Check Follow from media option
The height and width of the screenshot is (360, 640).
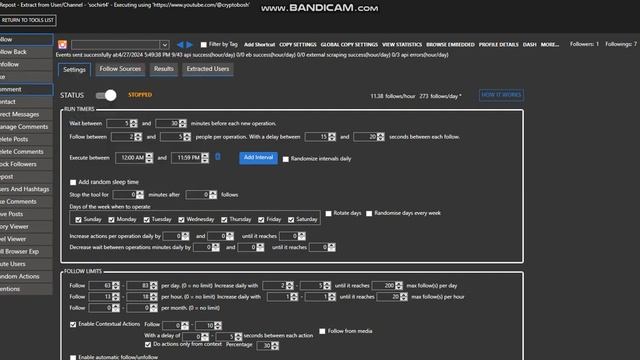(x=322, y=331)
